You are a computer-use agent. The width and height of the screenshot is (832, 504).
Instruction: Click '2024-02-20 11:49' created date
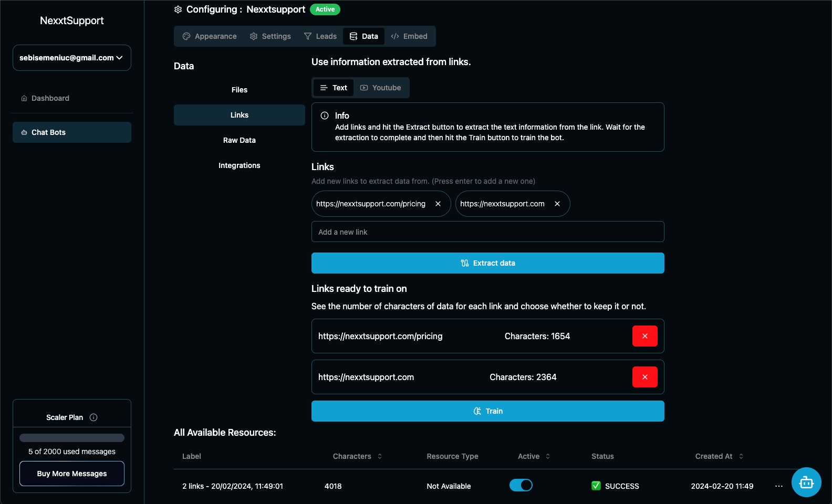click(x=722, y=486)
